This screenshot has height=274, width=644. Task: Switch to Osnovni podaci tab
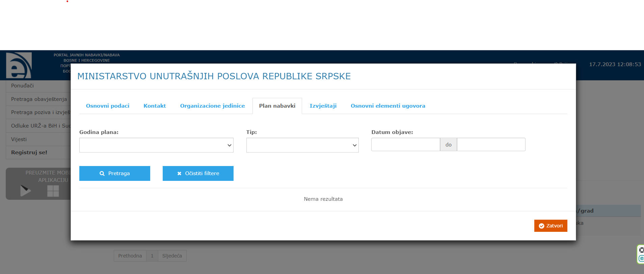pyautogui.click(x=108, y=106)
